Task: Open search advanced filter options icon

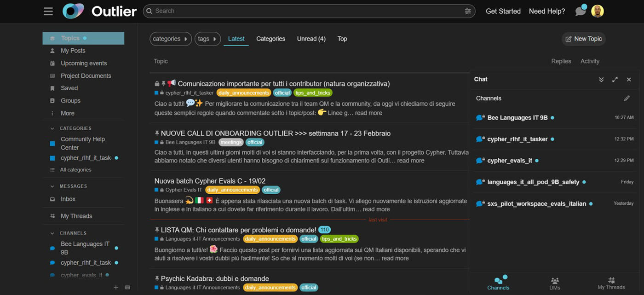Action: tap(468, 11)
